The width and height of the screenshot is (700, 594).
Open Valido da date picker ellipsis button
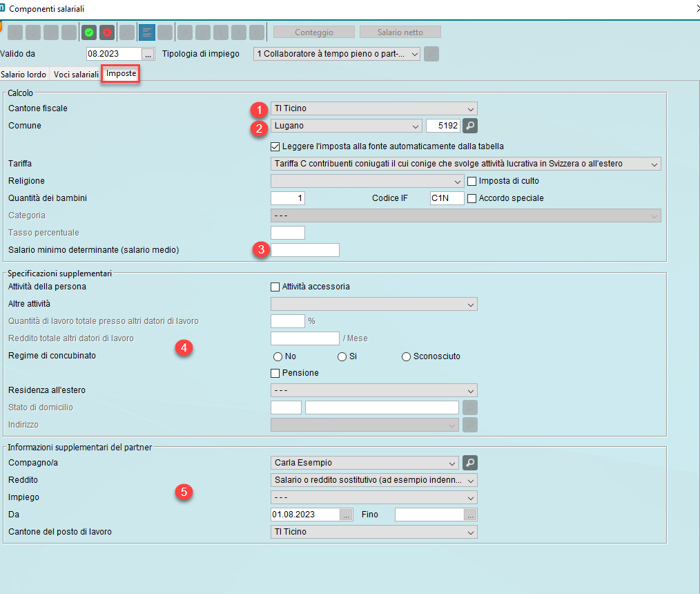(x=148, y=54)
